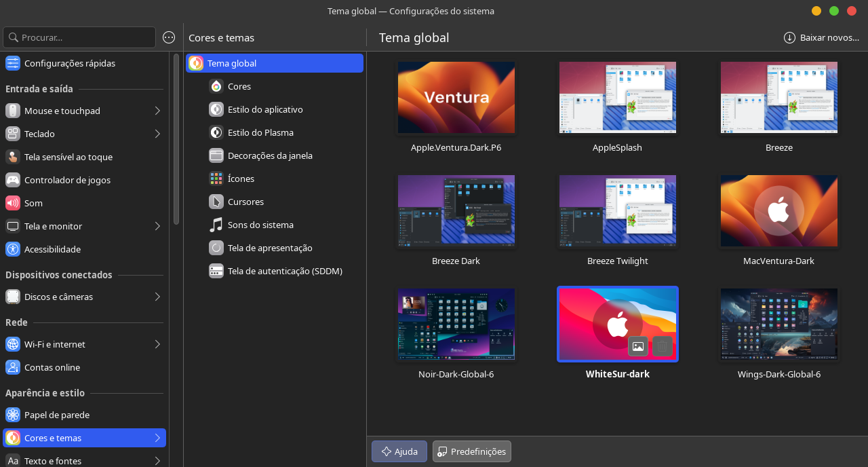
Task: Click the Ajuda button
Action: click(399, 451)
